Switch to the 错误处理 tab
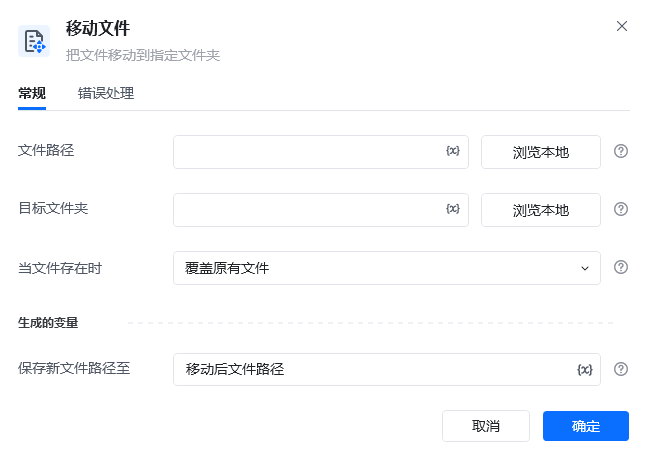Screen dimensions: 648x461 pyautogui.click(x=106, y=93)
